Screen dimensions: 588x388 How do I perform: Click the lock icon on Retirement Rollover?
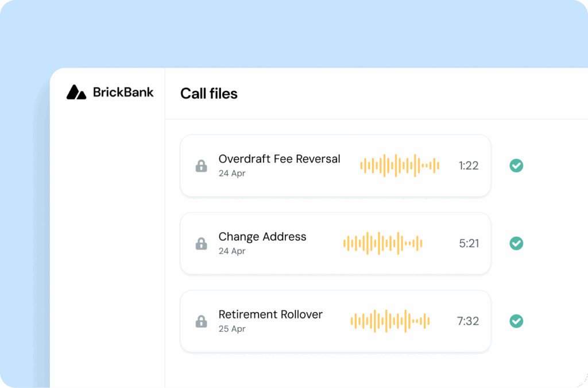coord(202,321)
